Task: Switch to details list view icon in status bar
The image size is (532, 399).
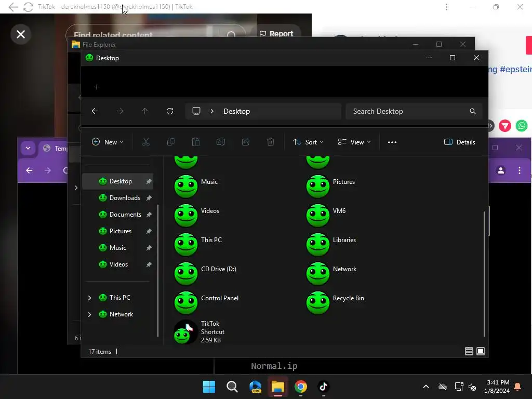Action: coord(469,351)
